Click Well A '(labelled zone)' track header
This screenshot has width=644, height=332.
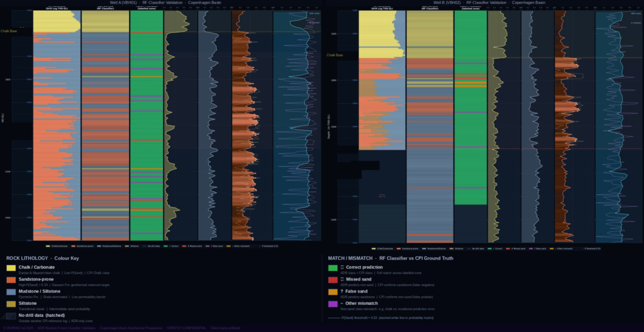(x=146, y=8)
